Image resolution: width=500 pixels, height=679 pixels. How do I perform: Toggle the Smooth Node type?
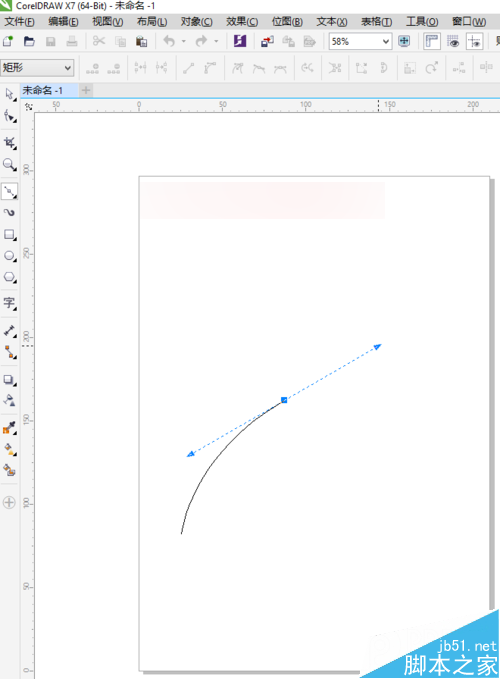(x=258, y=68)
